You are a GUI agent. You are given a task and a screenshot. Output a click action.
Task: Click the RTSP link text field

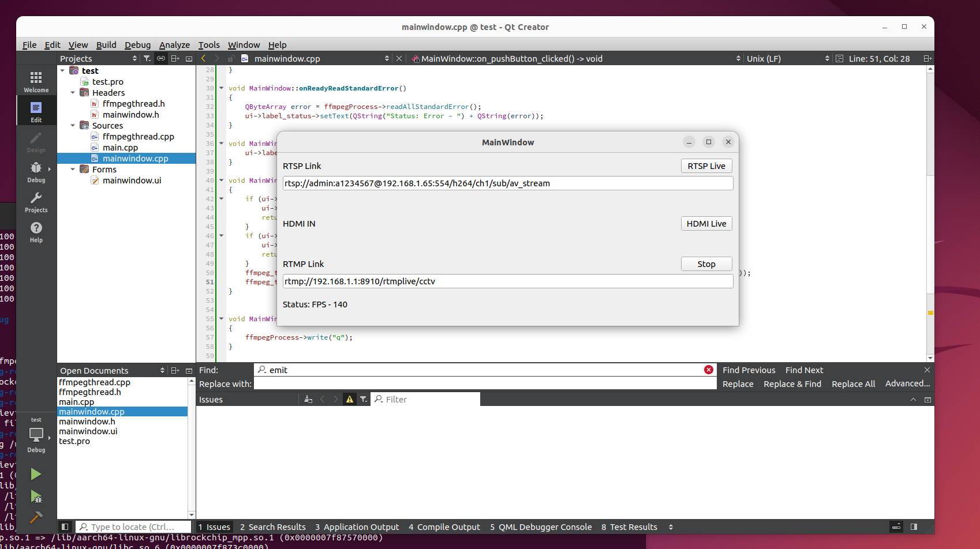pos(508,183)
